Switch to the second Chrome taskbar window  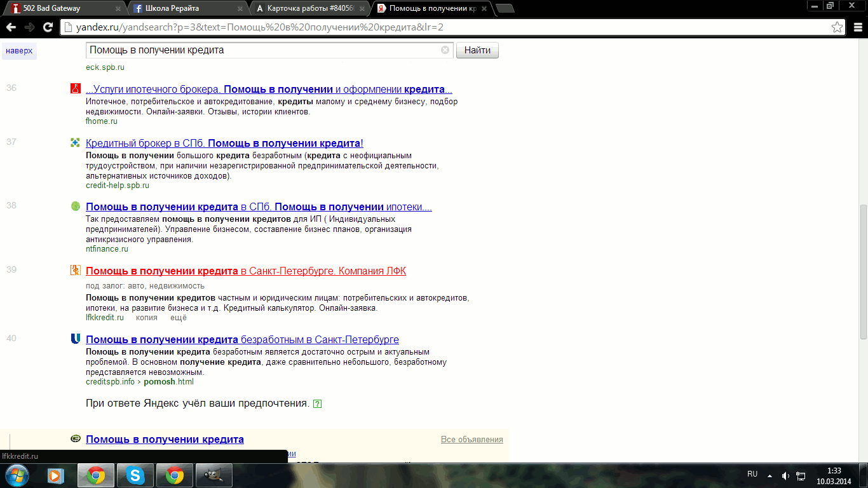click(x=175, y=475)
